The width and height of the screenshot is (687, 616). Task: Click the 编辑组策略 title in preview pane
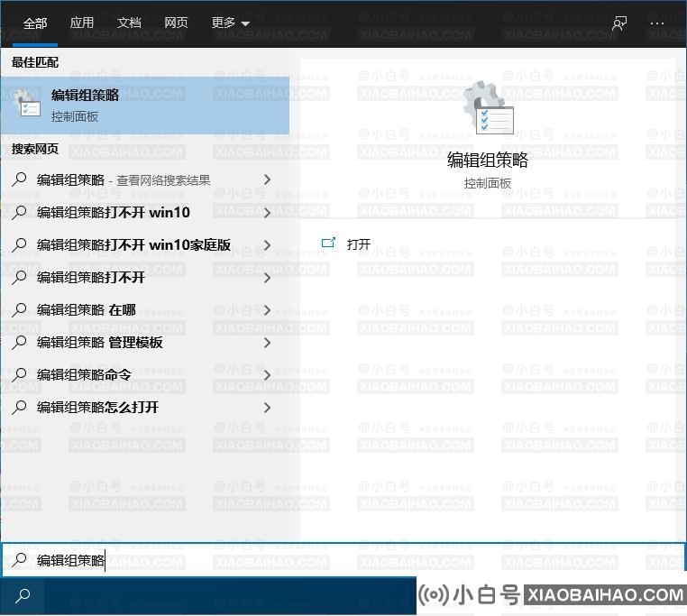click(488, 160)
